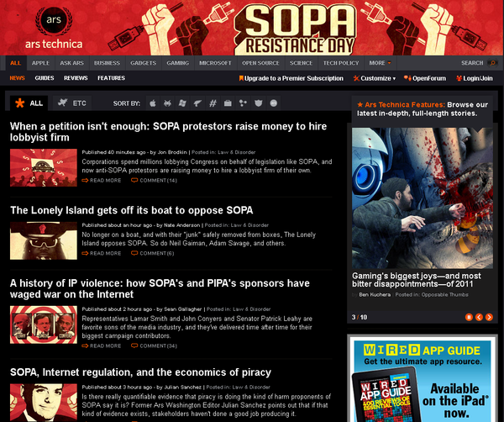Sort by round globe science icon
The height and width of the screenshot is (422, 504).
pyautogui.click(x=274, y=103)
